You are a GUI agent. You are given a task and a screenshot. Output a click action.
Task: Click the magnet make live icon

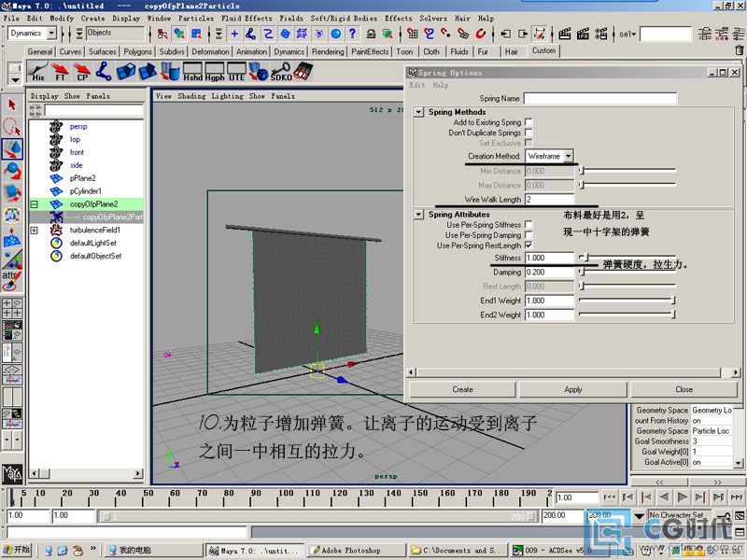click(x=481, y=34)
